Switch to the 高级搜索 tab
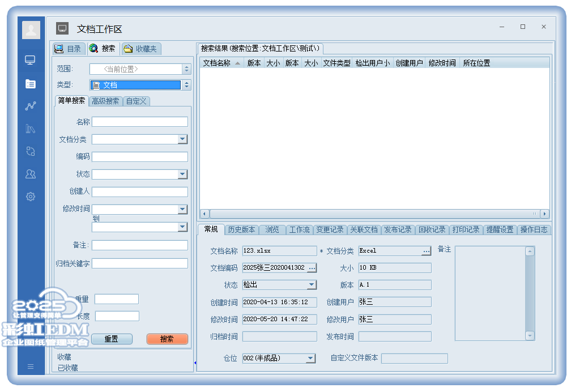This screenshot has height=392, width=571. [106, 101]
